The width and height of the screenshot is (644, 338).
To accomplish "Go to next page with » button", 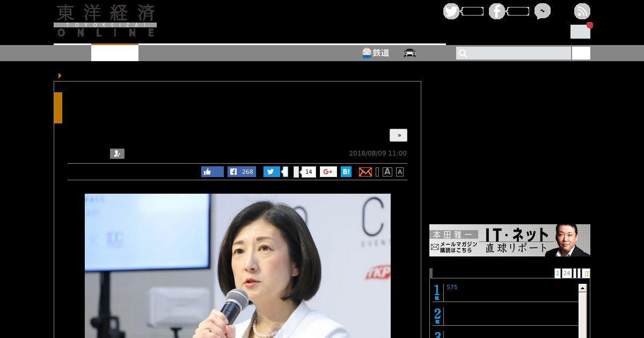I will click(399, 135).
